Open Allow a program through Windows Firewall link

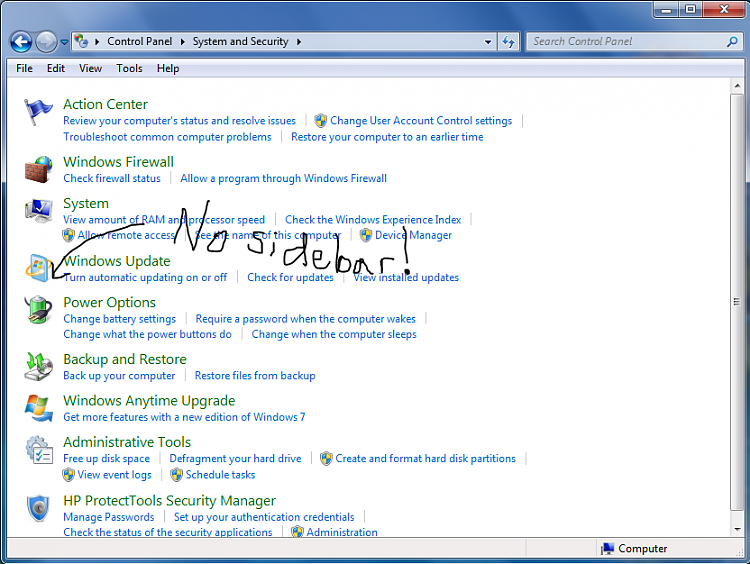(284, 178)
